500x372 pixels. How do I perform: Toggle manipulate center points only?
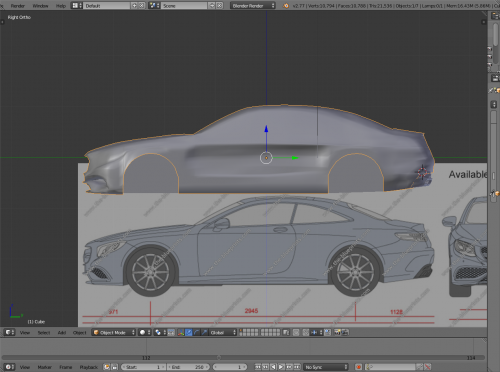pos(171,332)
